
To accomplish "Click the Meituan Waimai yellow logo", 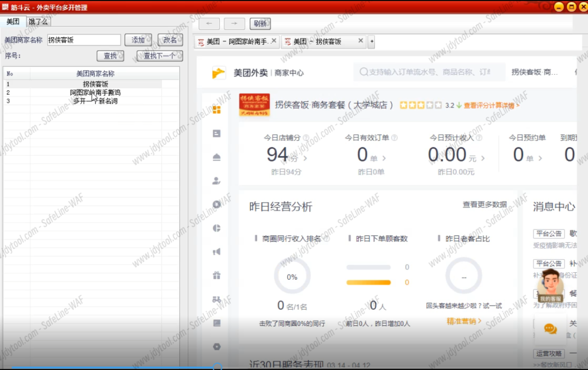I will [x=218, y=73].
